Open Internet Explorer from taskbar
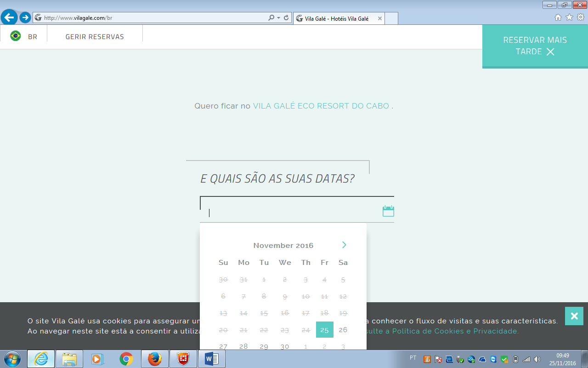This screenshot has height=368, width=588. [41, 359]
